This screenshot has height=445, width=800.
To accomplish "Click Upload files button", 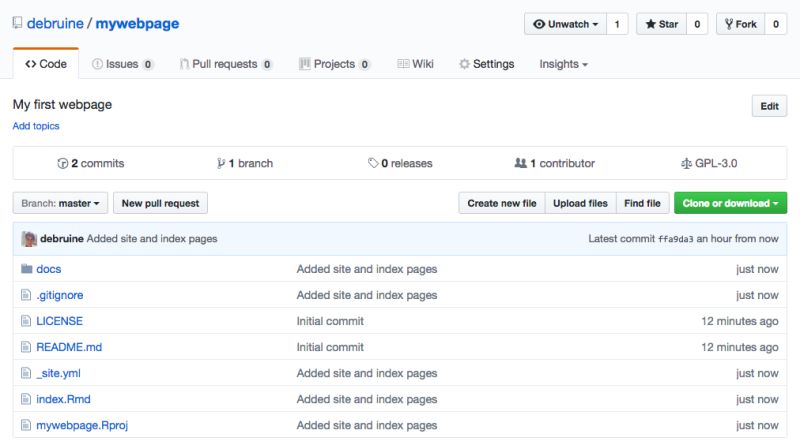I will (581, 203).
